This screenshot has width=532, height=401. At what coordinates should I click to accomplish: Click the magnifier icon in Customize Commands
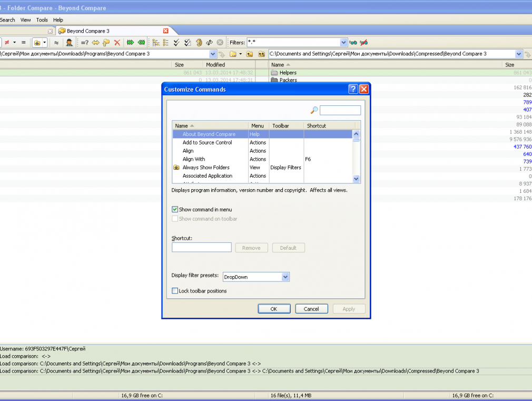(314, 110)
